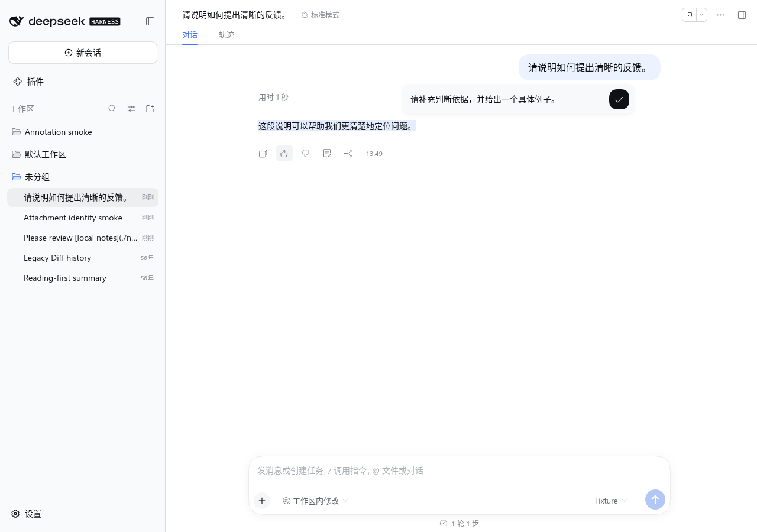Send message with up-arrow button
The height and width of the screenshot is (532, 757).
pos(655,499)
